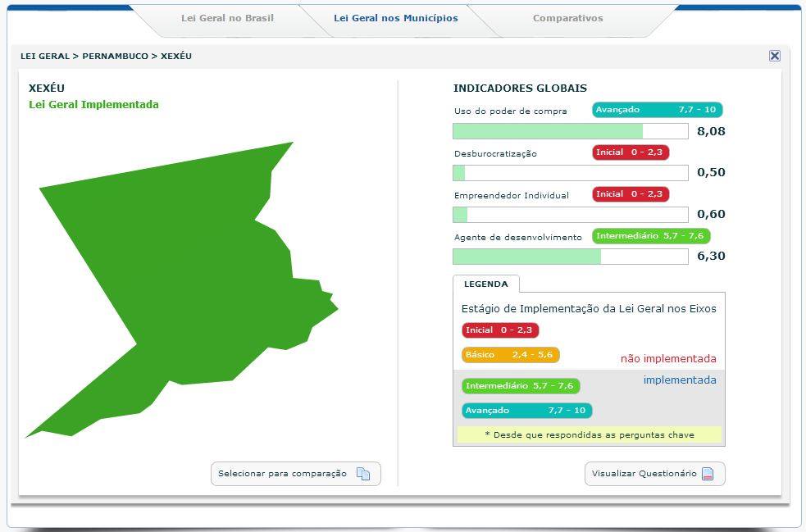
Task: Click the document icon inside Visualizar Questionário
Action: (x=708, y=473)
